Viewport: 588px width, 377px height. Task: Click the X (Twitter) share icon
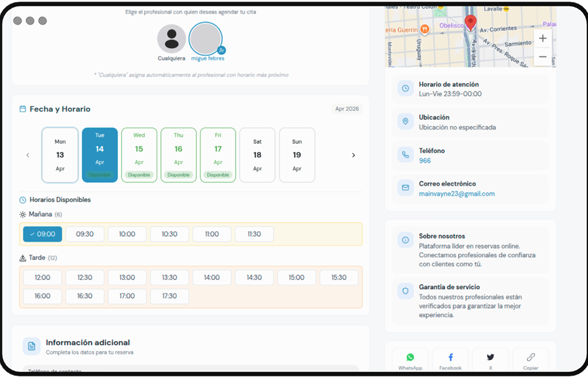pos(490,358)
